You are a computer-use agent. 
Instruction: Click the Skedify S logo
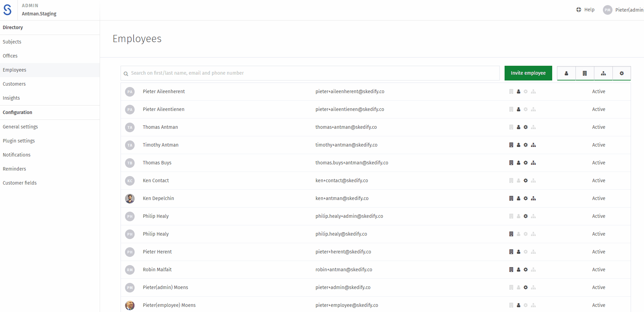(8, 10)
